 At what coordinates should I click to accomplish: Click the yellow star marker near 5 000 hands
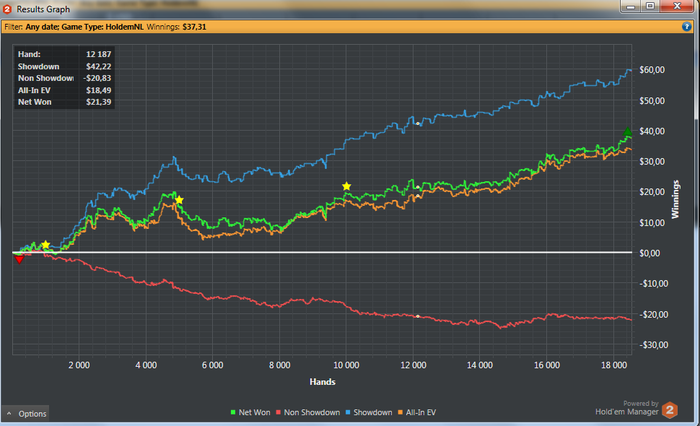(179, 200)
